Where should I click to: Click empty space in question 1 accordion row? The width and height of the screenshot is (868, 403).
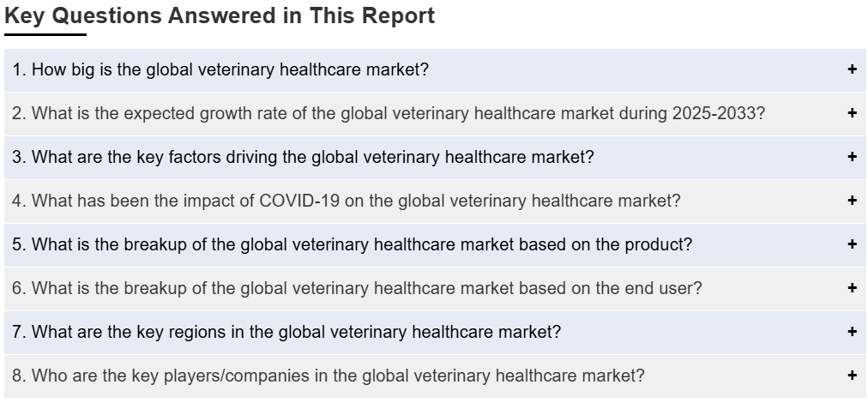[x=636, y=69]
